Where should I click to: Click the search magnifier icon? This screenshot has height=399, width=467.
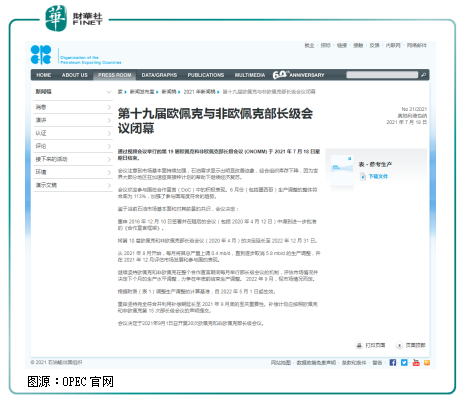pyautogui.click(x=423, y=75)
